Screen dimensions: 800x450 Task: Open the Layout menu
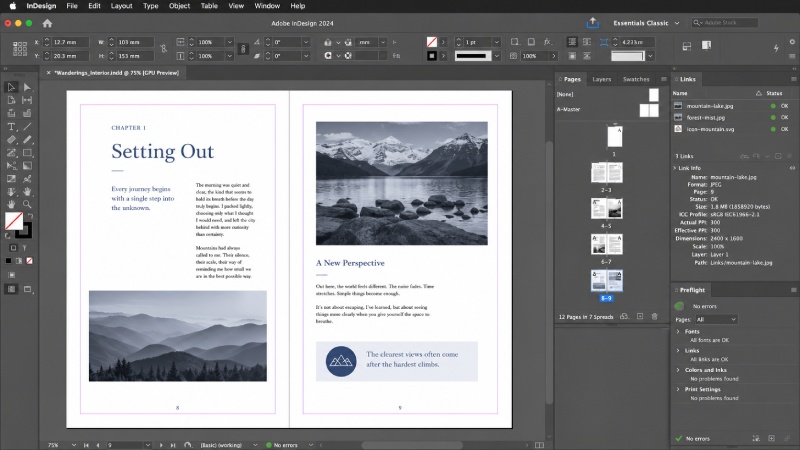coord(121,6)
